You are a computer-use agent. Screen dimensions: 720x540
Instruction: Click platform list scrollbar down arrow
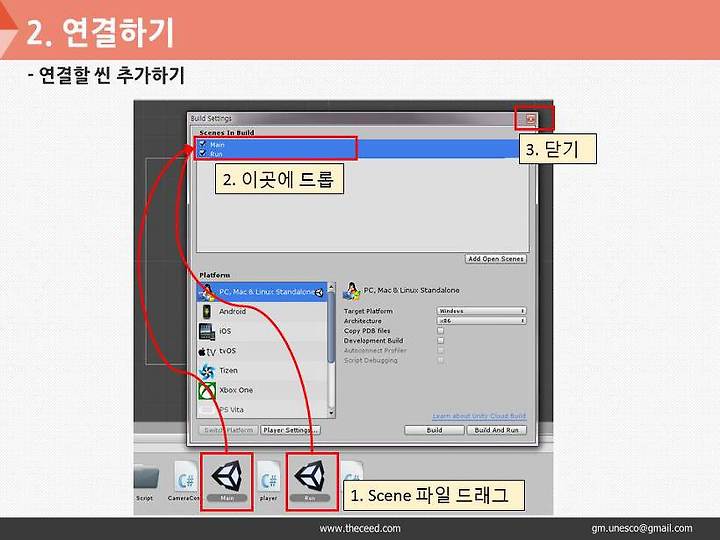point(332,412)
